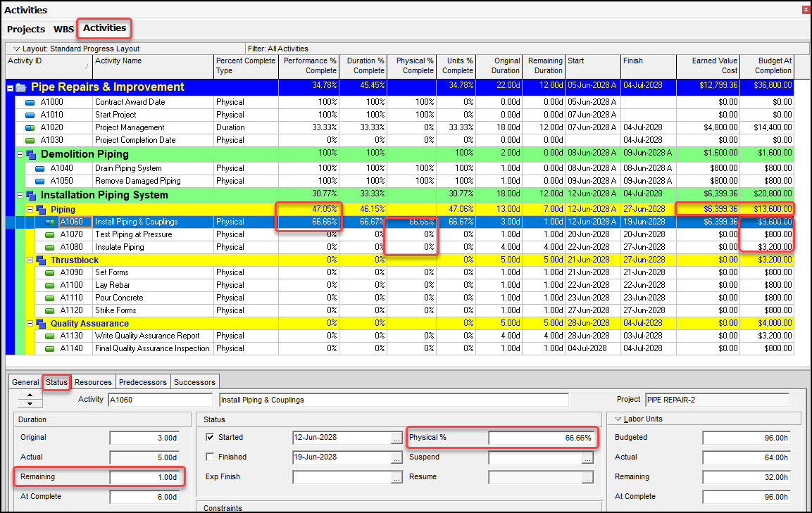
Task: Click the Budgeted labor units field
Action: 747,438
